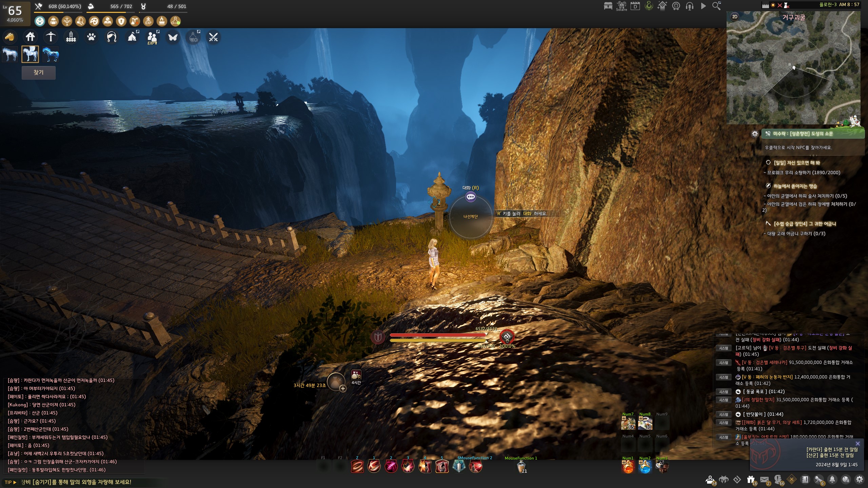Image resolution: width=868 pixels, height=488 pixels.
Task: Click the search magnifier icon in top bar
Action: pos(716,6)
